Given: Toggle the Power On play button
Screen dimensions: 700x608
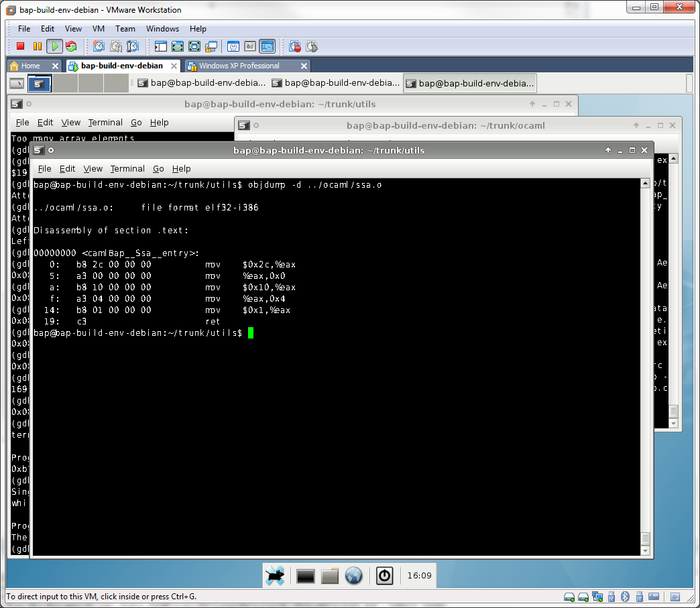Looking at the screenshot, I should [x=54, y=46].
